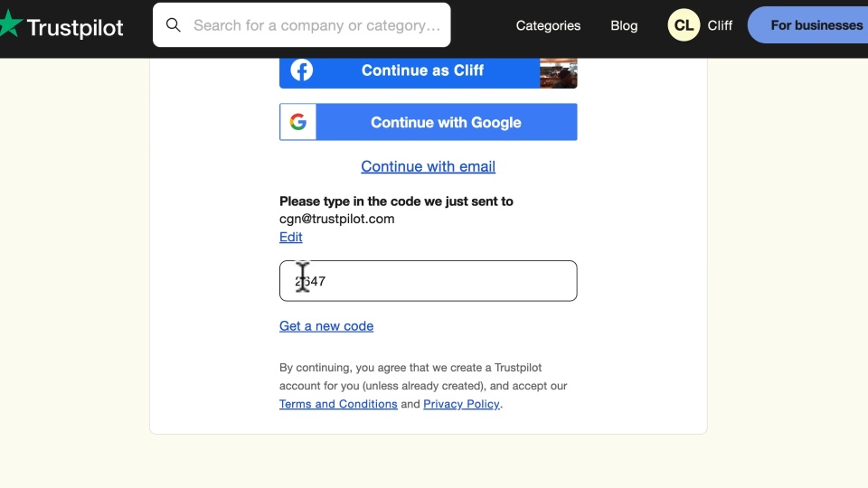
Task: Click the Facebook profile photo thumbnail
Action: (558, 73)
